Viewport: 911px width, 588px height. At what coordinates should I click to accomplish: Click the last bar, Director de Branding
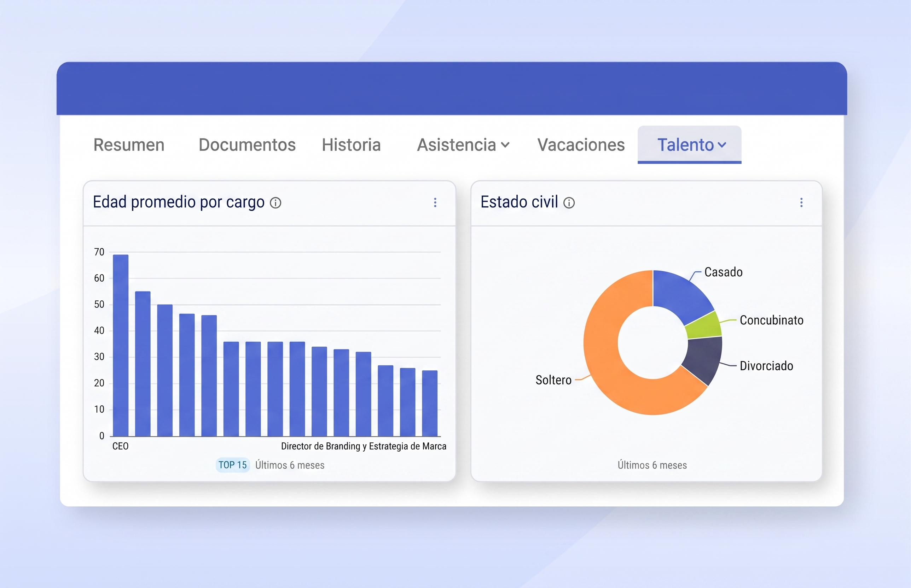tap(430, 403)
